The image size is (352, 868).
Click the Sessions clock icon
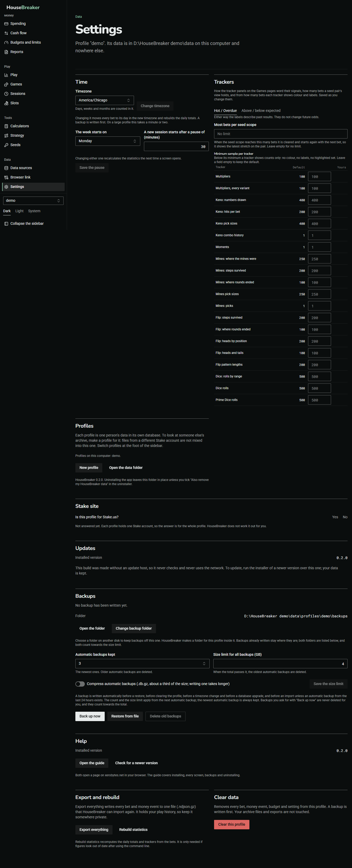6,94
